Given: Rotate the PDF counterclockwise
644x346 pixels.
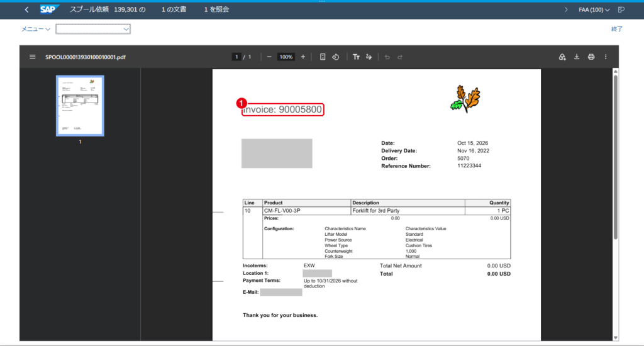Looking at the screenshot, I should coord(336,57).
